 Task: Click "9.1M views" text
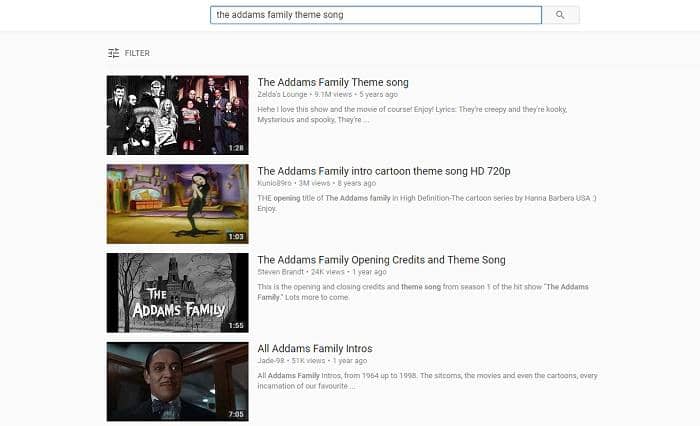coord(333,94)
